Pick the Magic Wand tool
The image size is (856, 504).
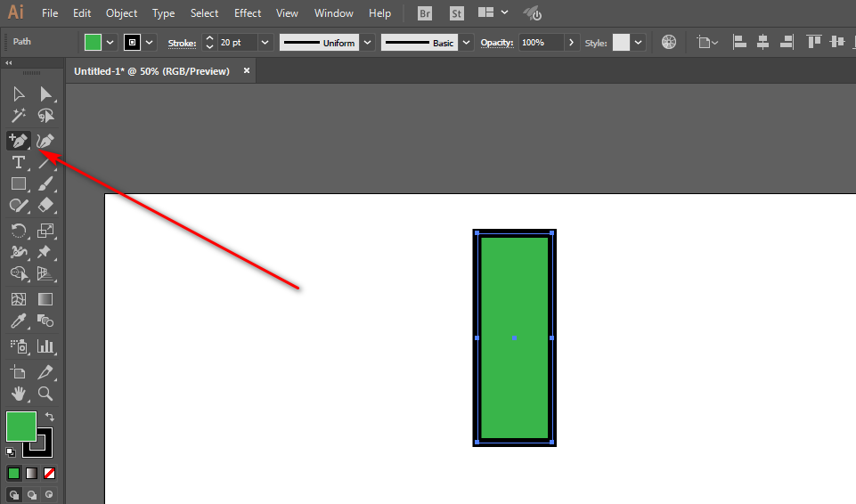click(x=19, y=116)
